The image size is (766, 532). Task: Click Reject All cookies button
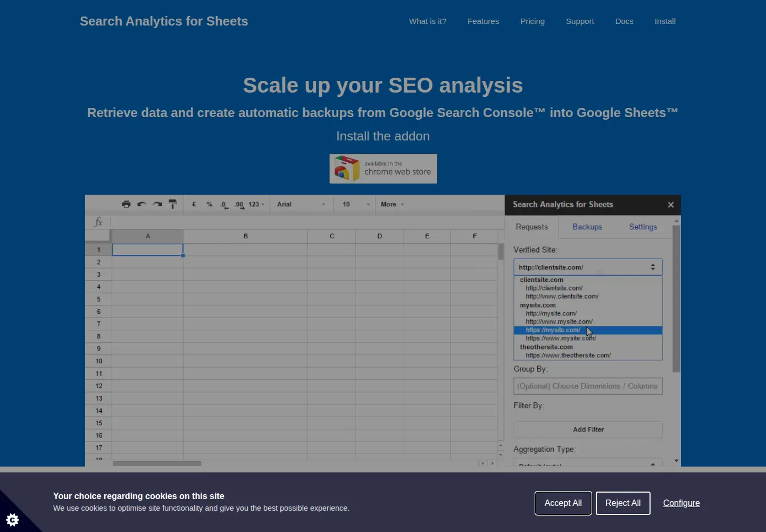click(x=623, y=503)
